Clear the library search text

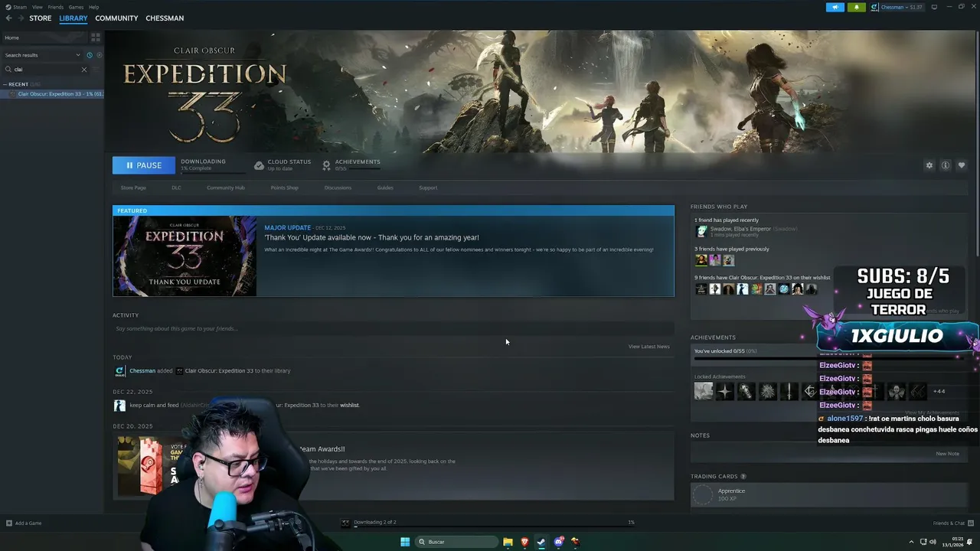[84, 70]
